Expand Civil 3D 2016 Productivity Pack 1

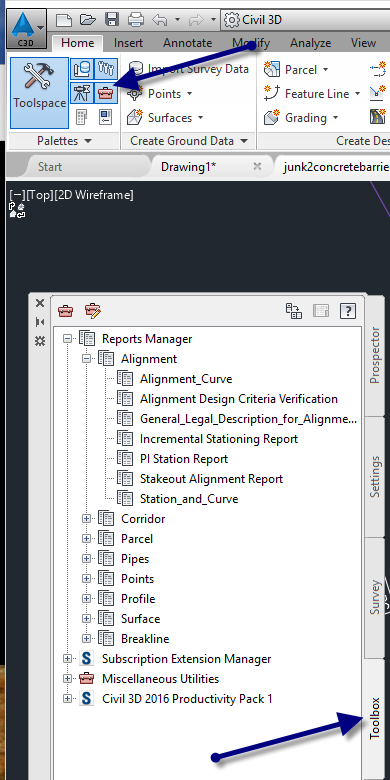[68, 699]
